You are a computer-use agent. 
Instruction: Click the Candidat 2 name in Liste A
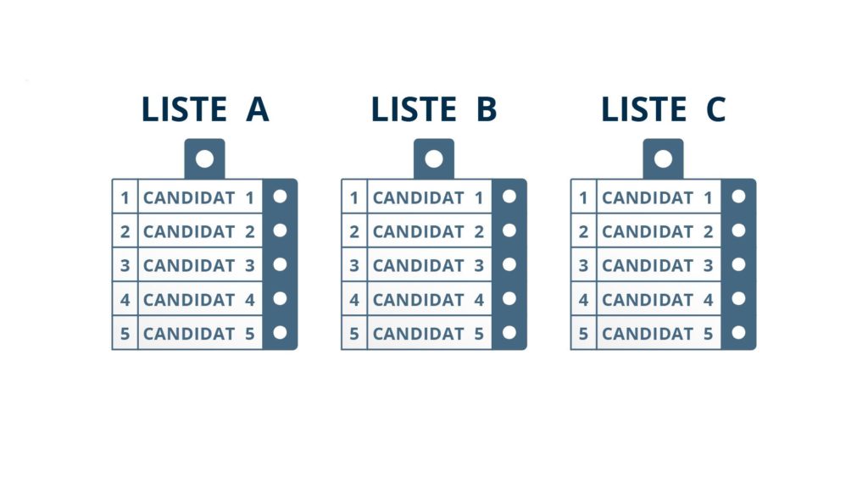click(x=199, y=231)
